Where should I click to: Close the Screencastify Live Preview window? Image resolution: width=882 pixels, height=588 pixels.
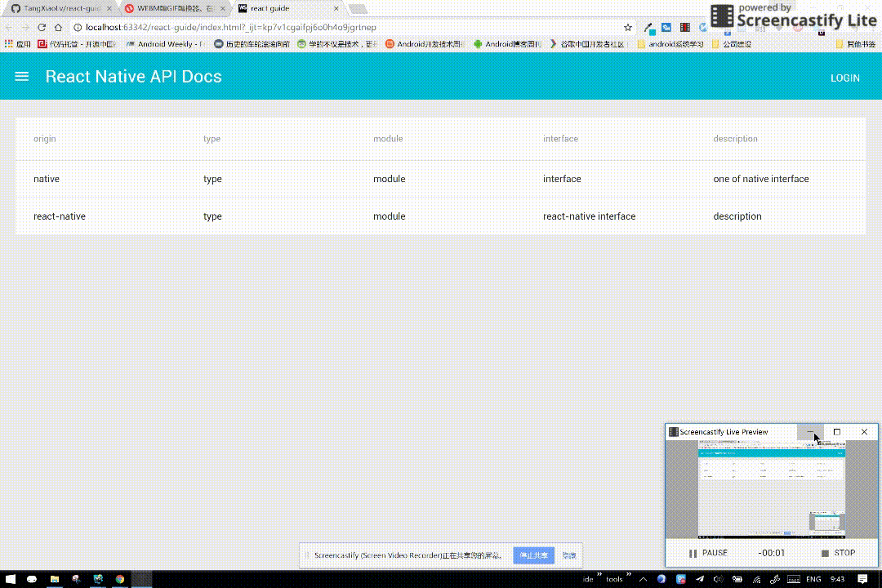pyautogui.click(x=864, y=431)
